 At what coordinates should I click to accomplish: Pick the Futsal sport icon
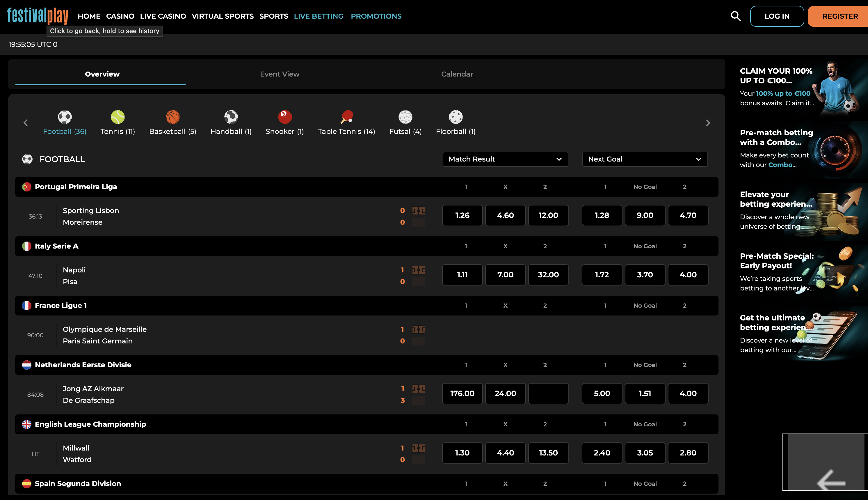pyautogui.click(x=405, y=117)
